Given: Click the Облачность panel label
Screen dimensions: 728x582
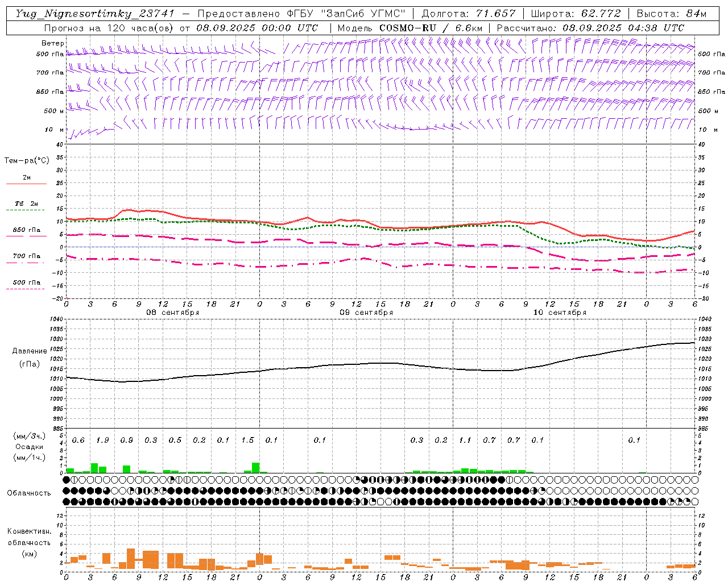Looking at the screenshot, I should [x=29, y=493].
